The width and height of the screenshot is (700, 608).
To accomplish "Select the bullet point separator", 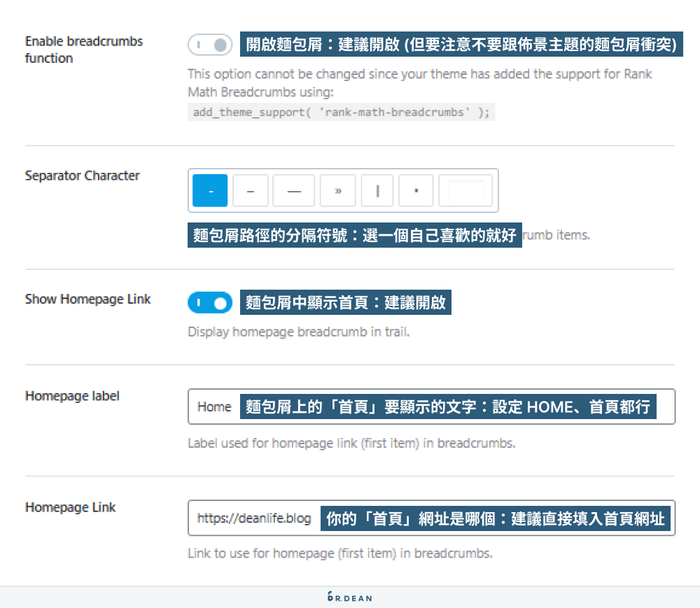I will tap(416, 190).
